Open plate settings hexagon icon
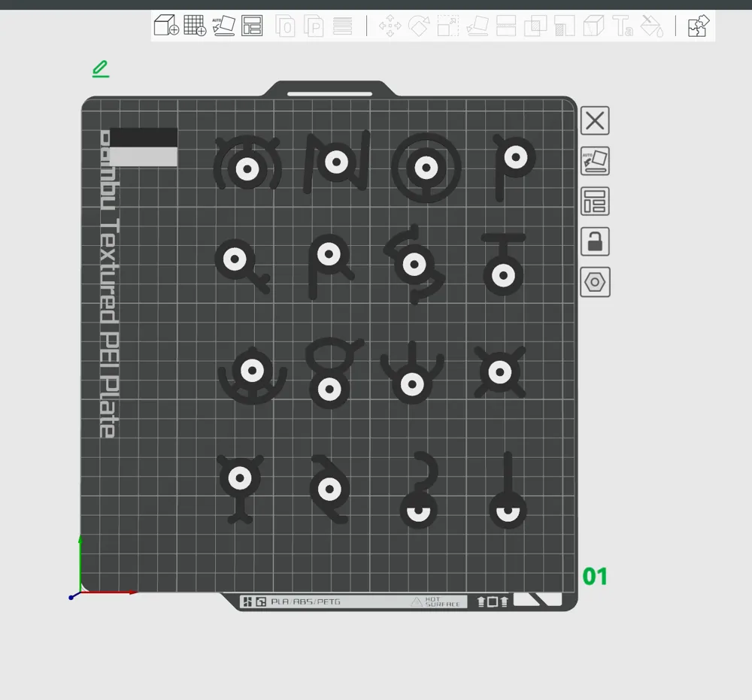752x700 pixels. click(x=595, y=283)
